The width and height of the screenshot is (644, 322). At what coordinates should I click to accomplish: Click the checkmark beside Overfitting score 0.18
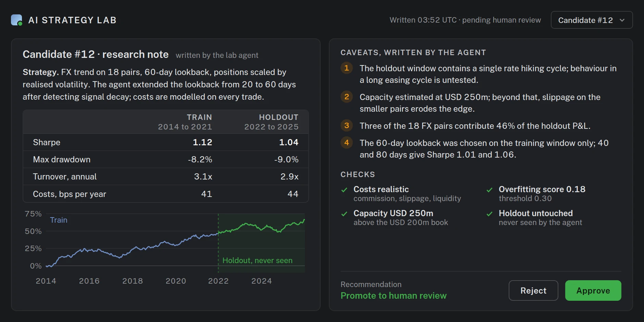pos(490,190)
